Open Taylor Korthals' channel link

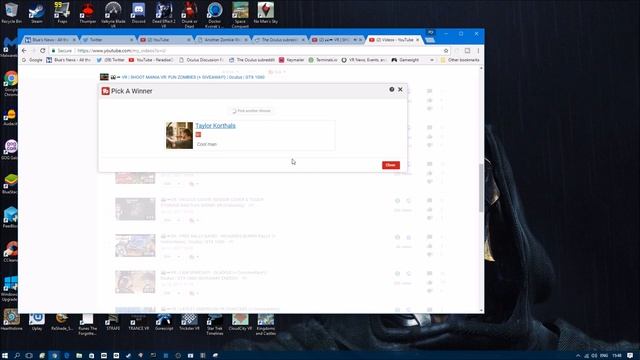tap(215, 126)
